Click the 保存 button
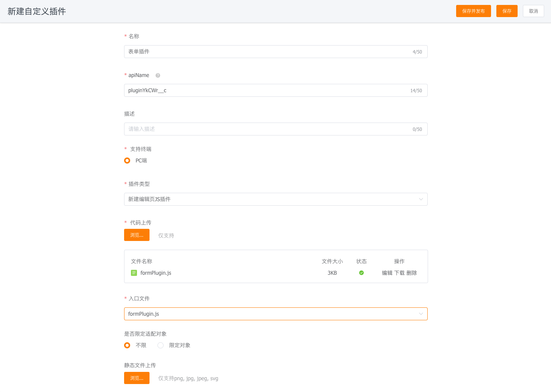The image size is (551, 392). [x=507, y=11]
